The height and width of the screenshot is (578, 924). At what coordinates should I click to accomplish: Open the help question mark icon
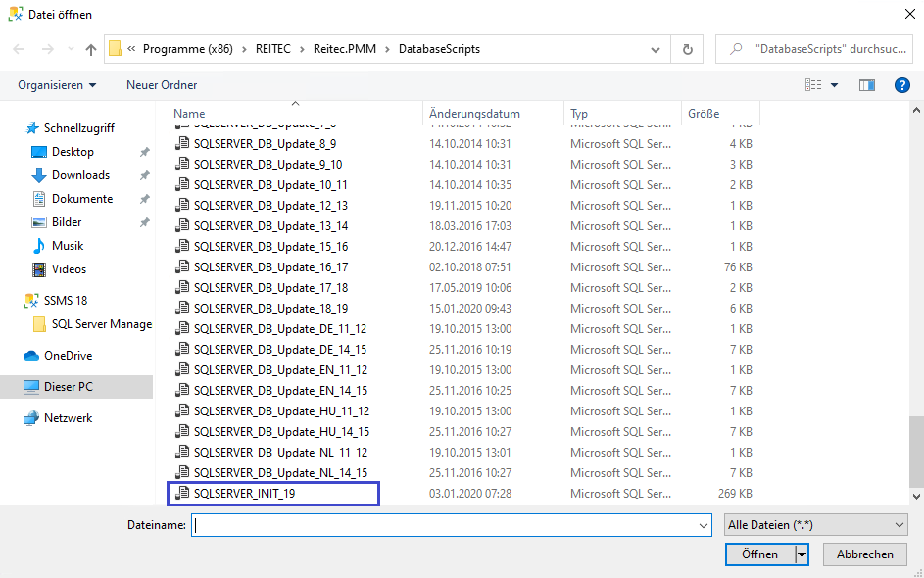[x=902, y=85]
